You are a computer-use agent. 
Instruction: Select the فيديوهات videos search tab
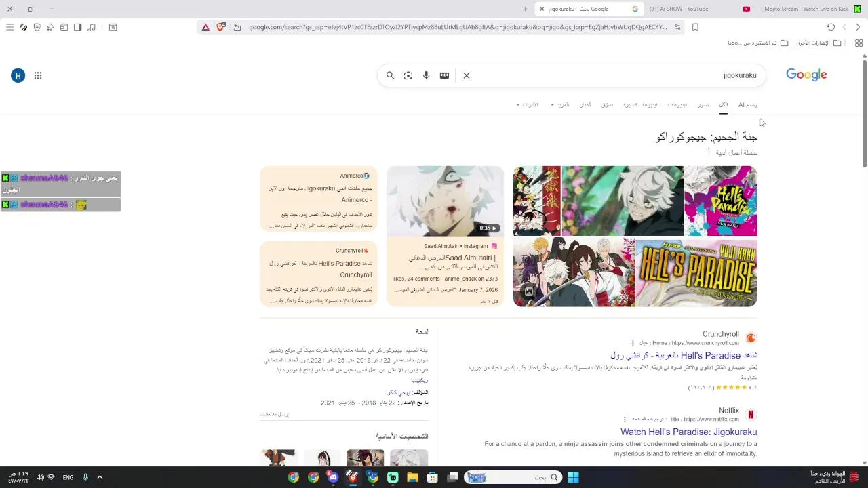677,105
